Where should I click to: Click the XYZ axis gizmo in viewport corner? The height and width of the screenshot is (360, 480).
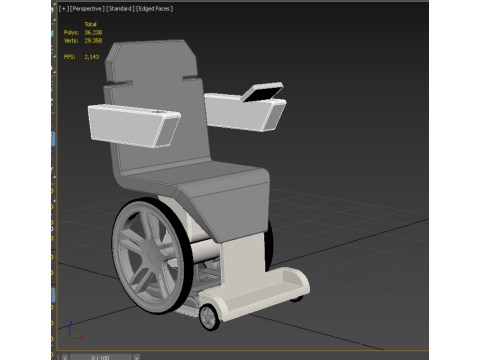click(x=75, y=331)
